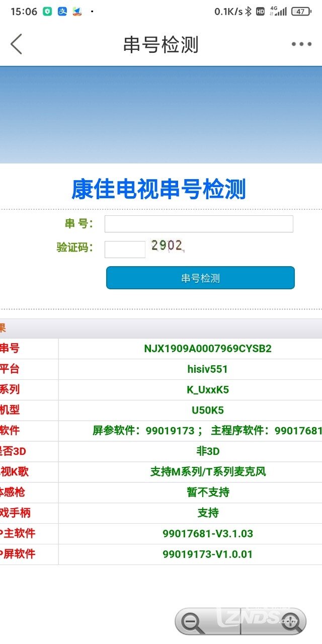The image size is (322, 644).
Task: Tap the battery indicator showing 47
Action: point(301,12)
